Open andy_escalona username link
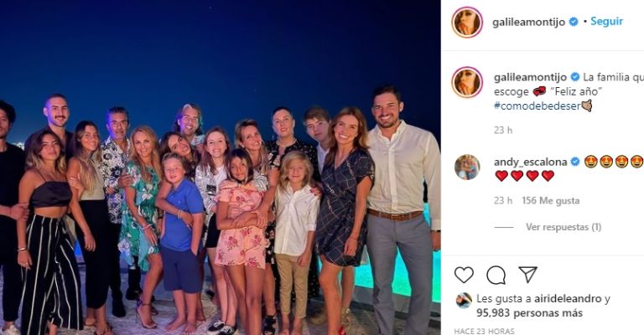The width and height of the screenshot is (644, 335). pos(529,162)
